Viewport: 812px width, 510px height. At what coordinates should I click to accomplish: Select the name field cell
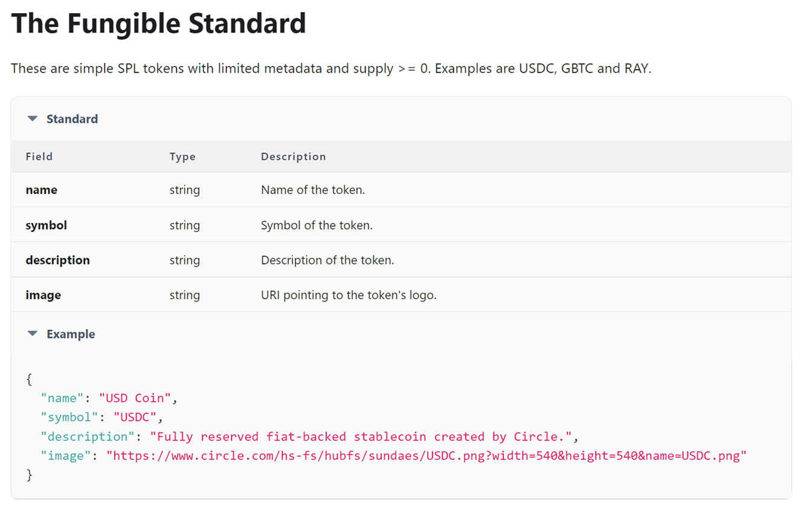point(41,190)
